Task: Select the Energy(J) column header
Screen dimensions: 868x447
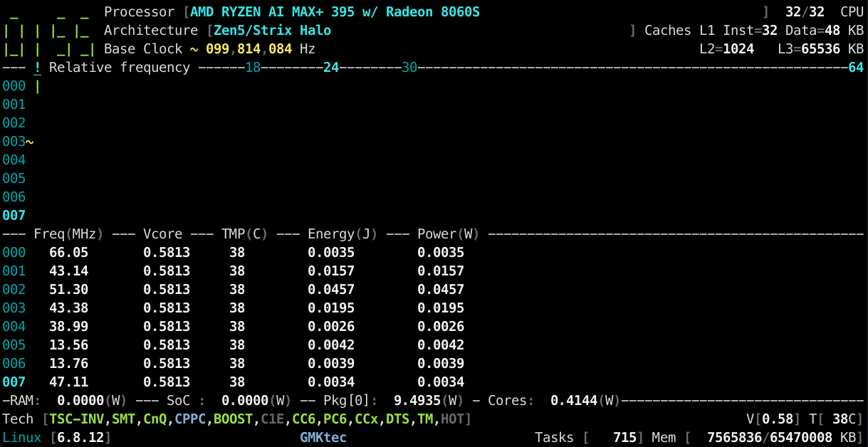Action: point(343,234)
